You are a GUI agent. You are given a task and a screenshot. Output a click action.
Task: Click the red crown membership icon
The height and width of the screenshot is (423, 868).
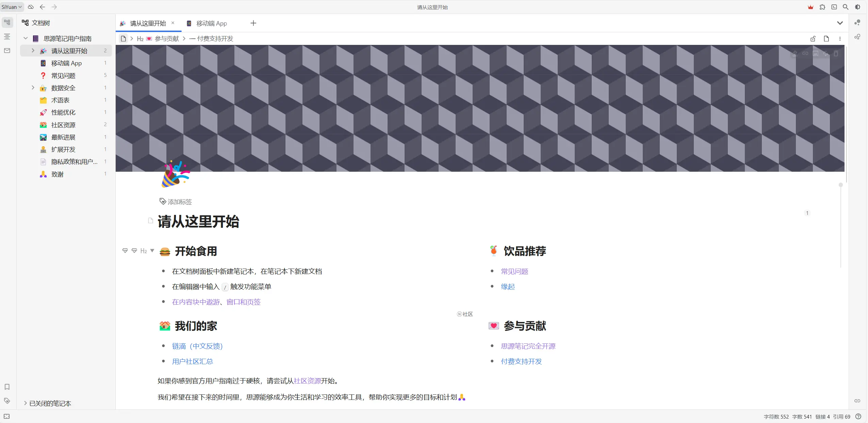[810, 7]
